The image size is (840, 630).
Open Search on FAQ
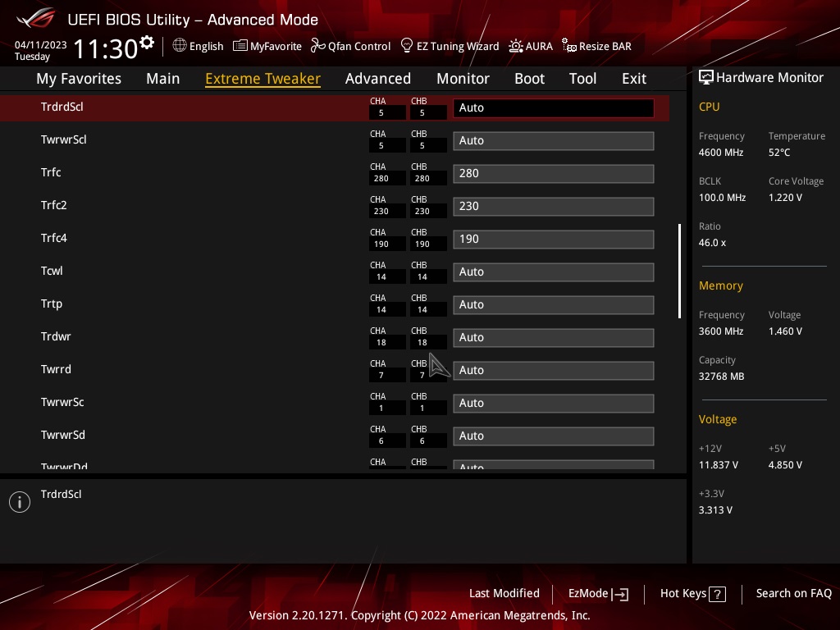(x=793, y=593)
